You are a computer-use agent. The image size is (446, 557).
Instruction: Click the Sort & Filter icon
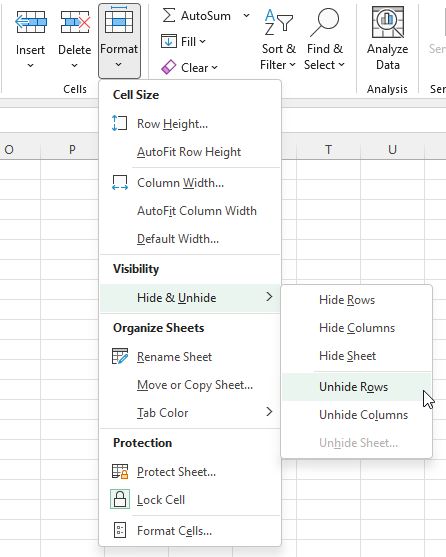(x=278, y=22)
